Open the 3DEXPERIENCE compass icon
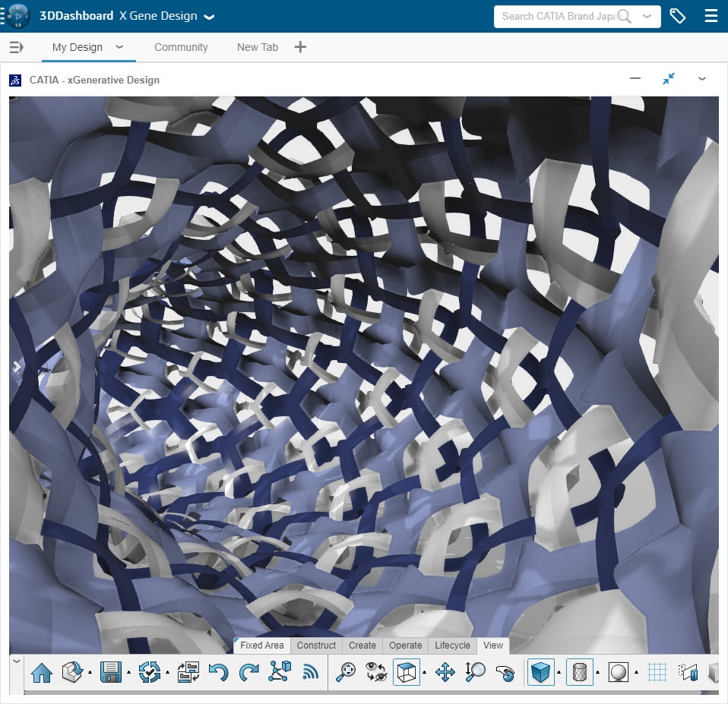 (17, 16)
